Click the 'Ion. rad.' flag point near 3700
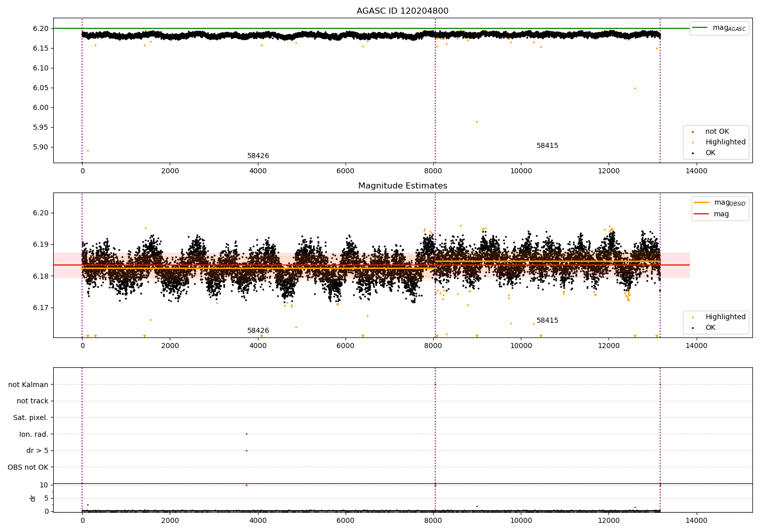This screenshot has height=532, width=760. [246, 434]
